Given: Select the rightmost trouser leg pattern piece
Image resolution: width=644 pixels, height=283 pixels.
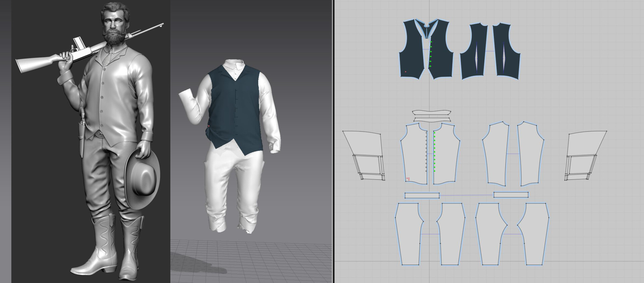Looking at the screenshot, I should coord(533,233).
